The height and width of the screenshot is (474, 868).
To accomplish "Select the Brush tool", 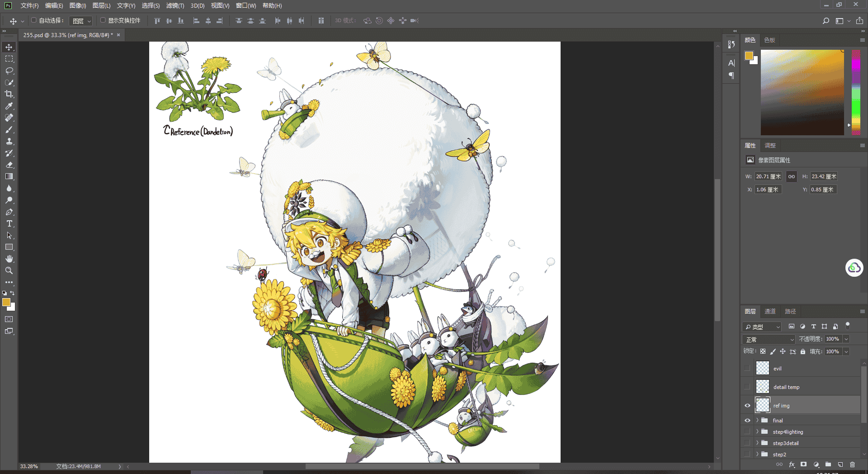I will pyautogui.click(x=9, y=129).
